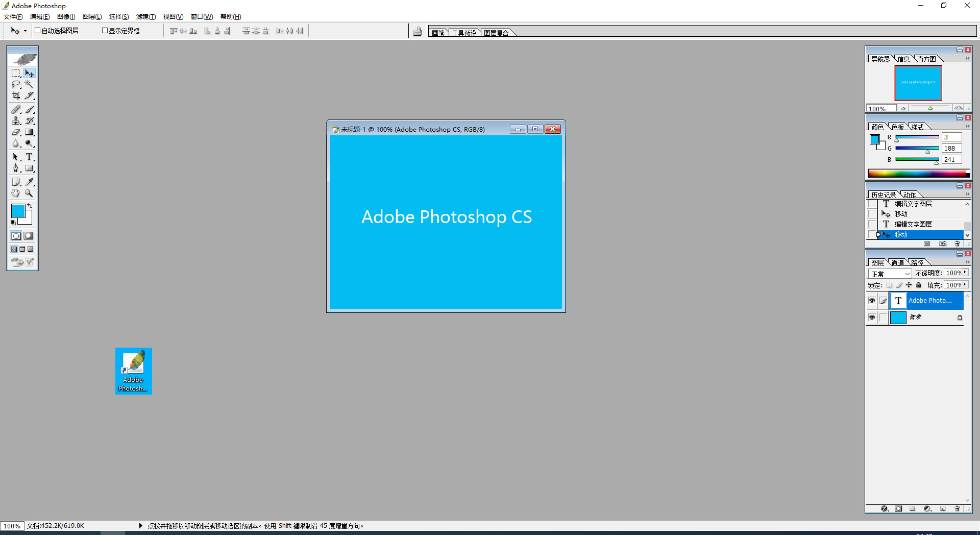The image size is (980, 535).
Task: Open the 正常 blend mode dropdown
Action: tap(890, 274)
